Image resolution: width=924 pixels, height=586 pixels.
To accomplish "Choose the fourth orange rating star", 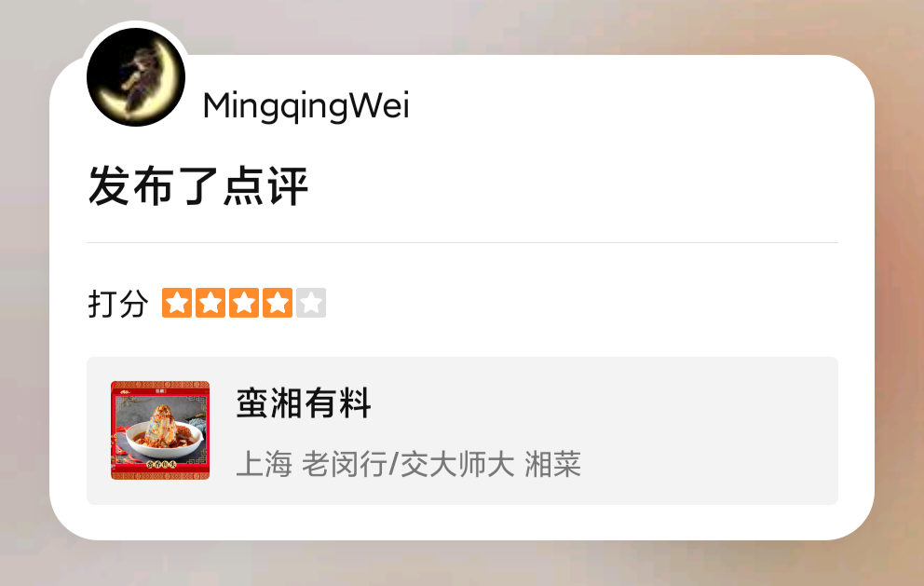I will (x=278, y=303).
